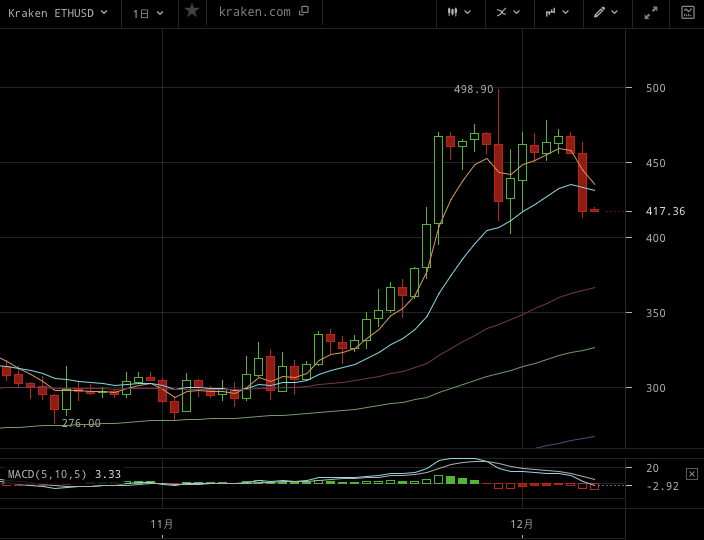This screenshot has height=540, width=704.
Task: Open the indicators menu
Action: [557, 13]
